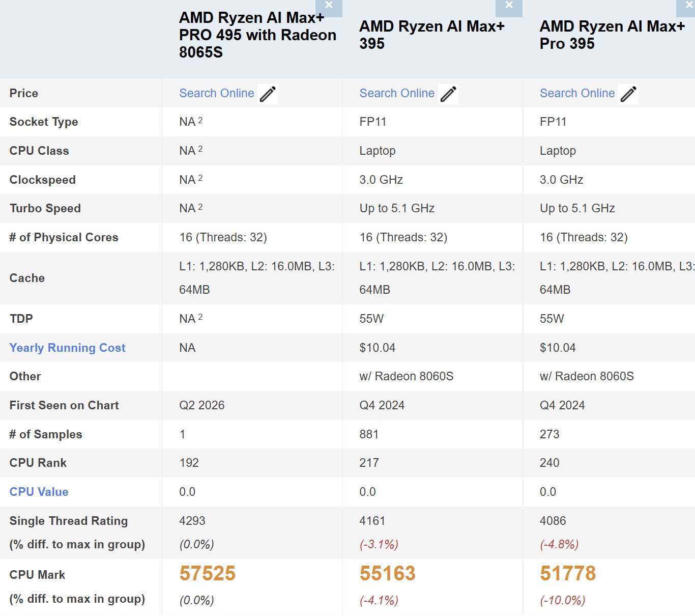Click the First Seen on Chart label
Viewport: 695px width, 616px height.
coord(64,405)
